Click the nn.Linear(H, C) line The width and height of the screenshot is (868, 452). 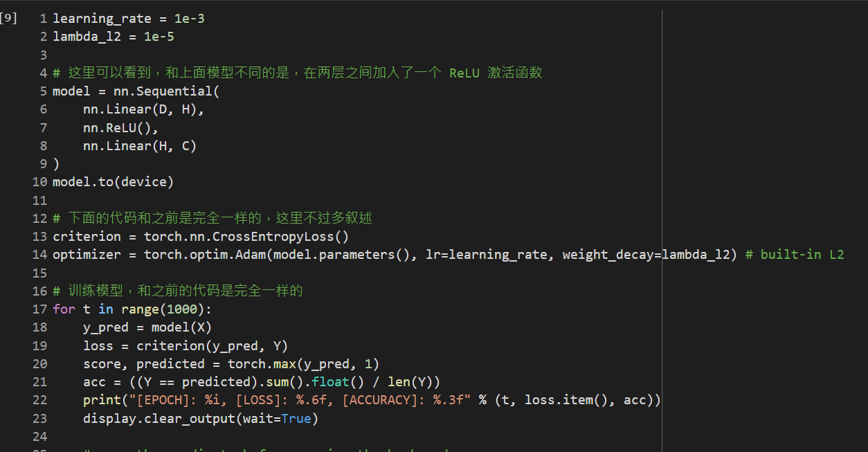coord(139,146)
